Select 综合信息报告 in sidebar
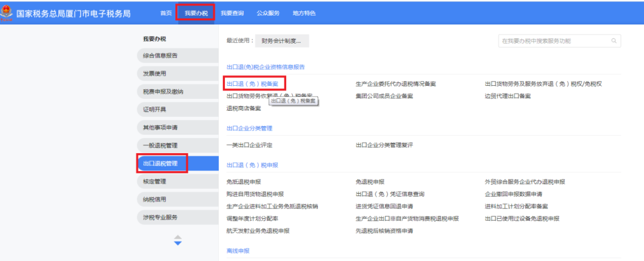Screen dimensions: 644x261 coord(178,55)
